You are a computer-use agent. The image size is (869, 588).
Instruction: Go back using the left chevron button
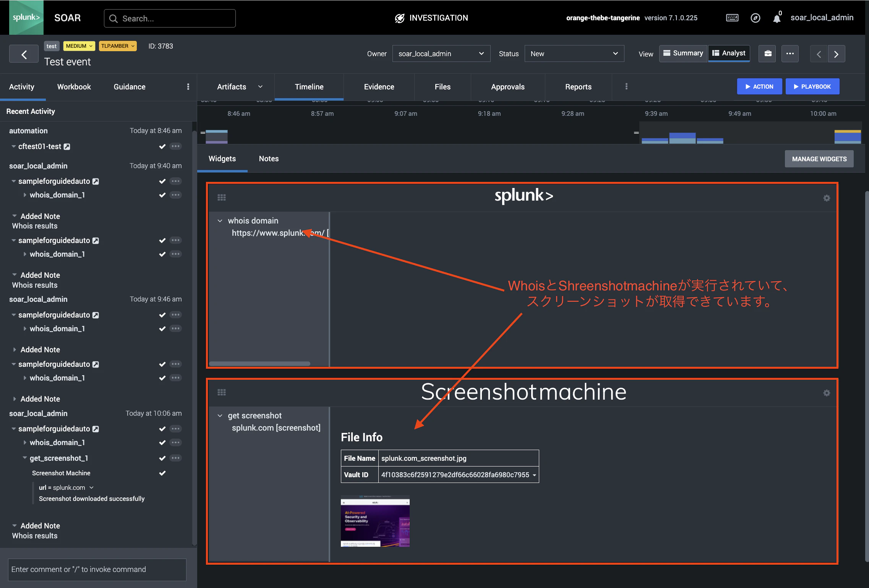coord(24,54)
